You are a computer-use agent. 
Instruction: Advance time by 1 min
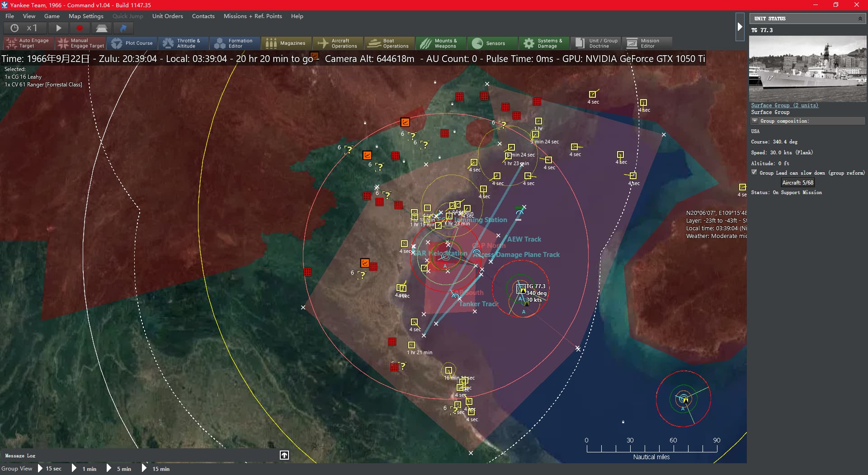click(x=85, y=468)
